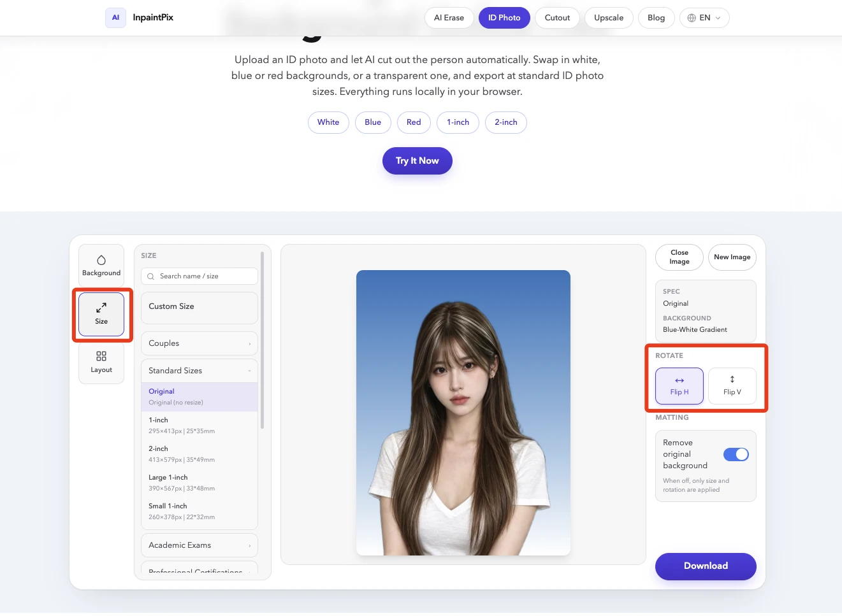Click the Search name / size field
Viewport: 842px width, 616px height.
pyautogui.click(x=200, y=276)
